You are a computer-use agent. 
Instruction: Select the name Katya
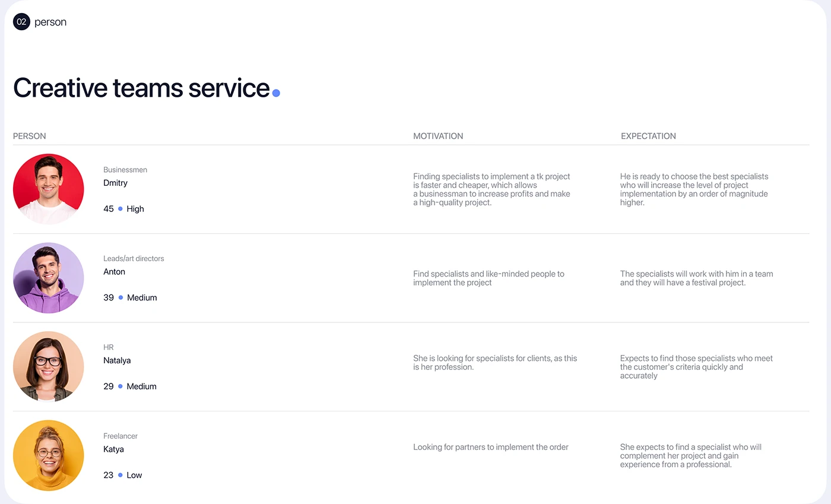click(113, 449)
